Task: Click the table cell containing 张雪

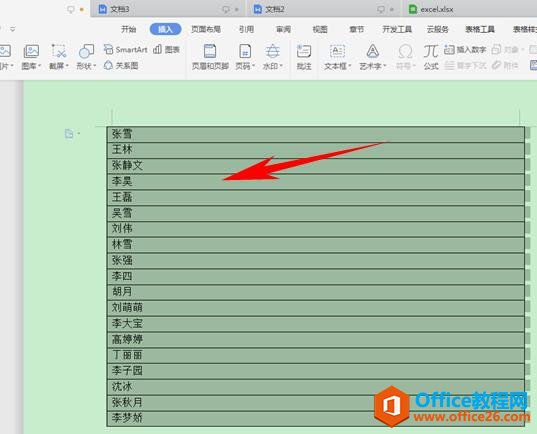Action: click(x=315, y=135)
